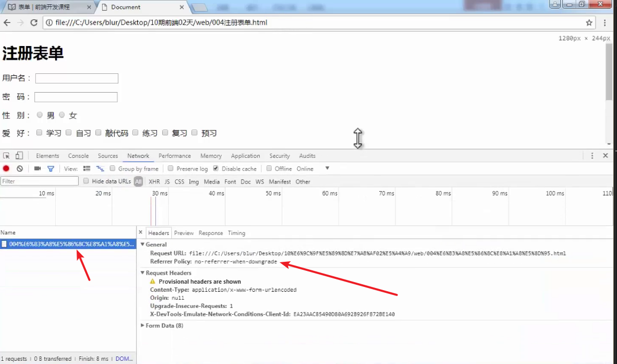This screenshot has width=617, height=364.
Task: Close the request details pane
Action: click(x=140, y=232)
